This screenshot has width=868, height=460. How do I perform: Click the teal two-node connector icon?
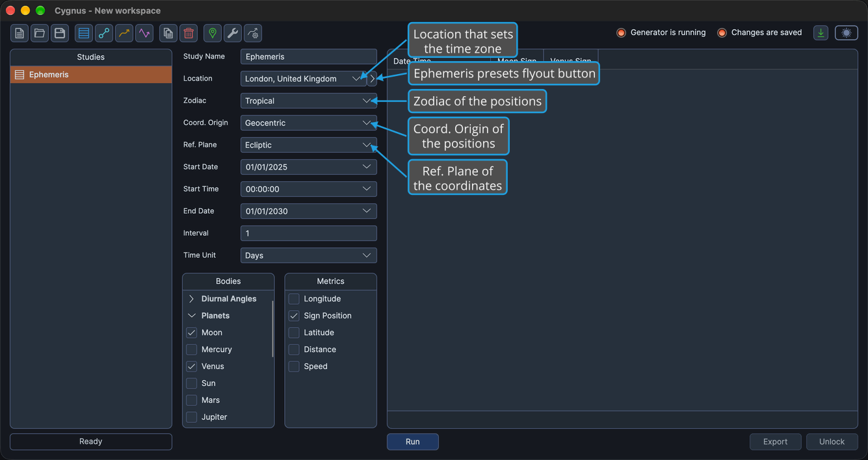coord(104,33)
